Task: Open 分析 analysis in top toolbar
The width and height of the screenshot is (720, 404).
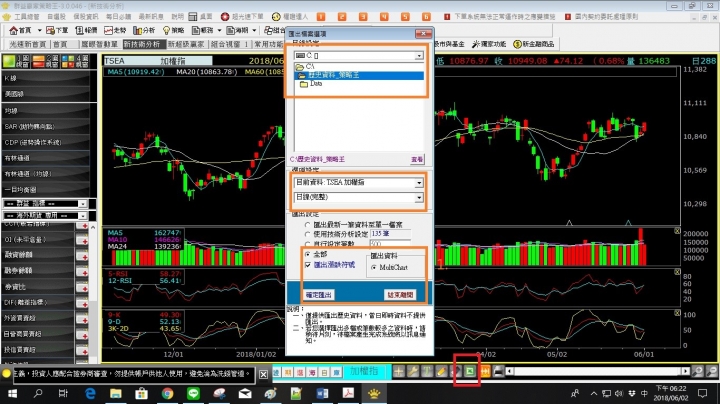Action: click(x=144, y=30)
